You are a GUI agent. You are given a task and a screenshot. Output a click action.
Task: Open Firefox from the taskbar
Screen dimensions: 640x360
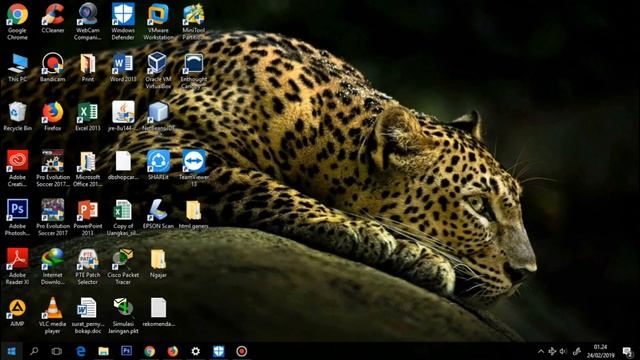pos(173,351)
